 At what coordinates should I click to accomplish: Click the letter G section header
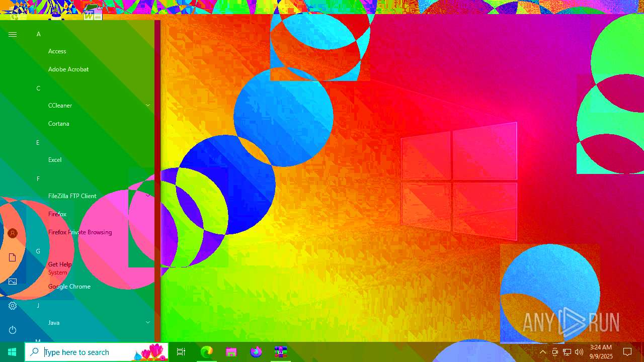(38, 251)
